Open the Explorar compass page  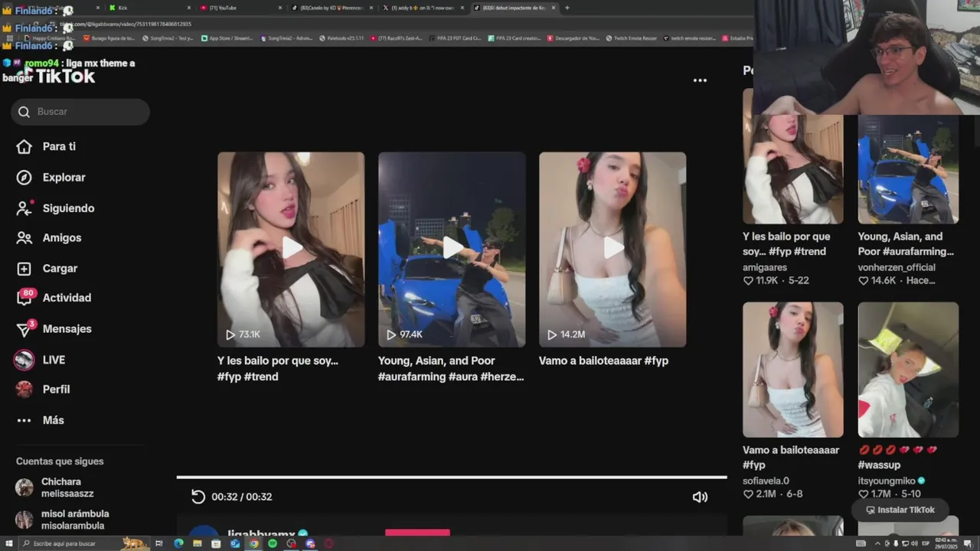tap(52, 177)
